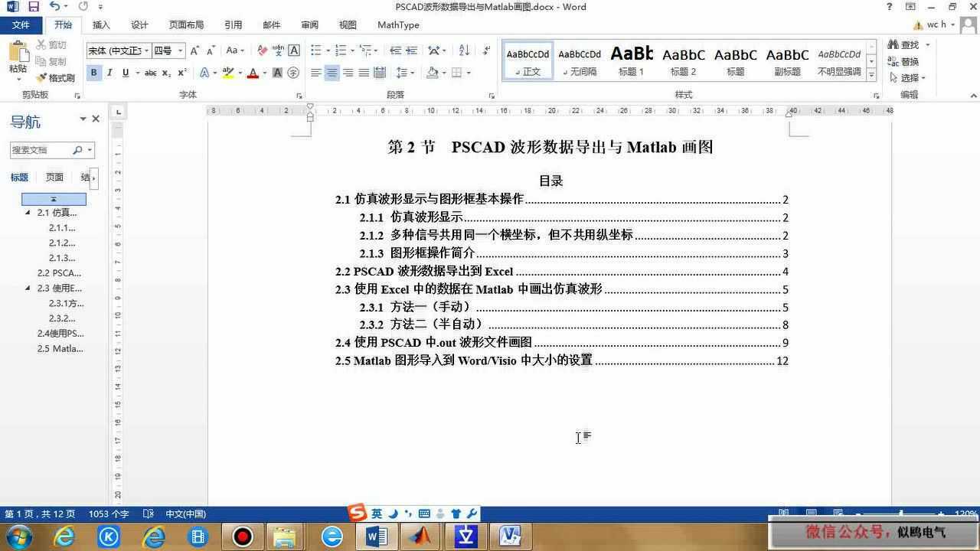Click the Clear Formatting eraser icon
The image size is (980, 551).
point(263,51)
